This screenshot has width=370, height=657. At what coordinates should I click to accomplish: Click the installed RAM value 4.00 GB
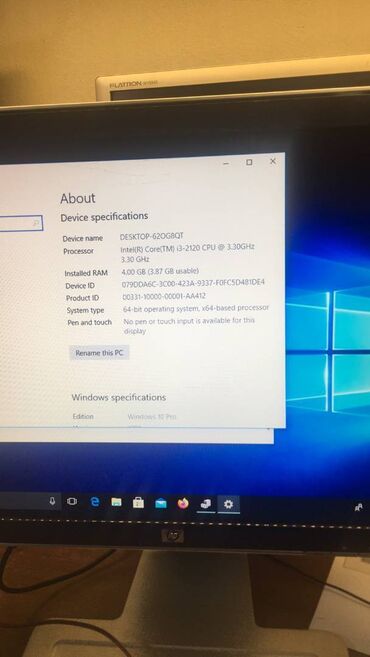[160, 272]
